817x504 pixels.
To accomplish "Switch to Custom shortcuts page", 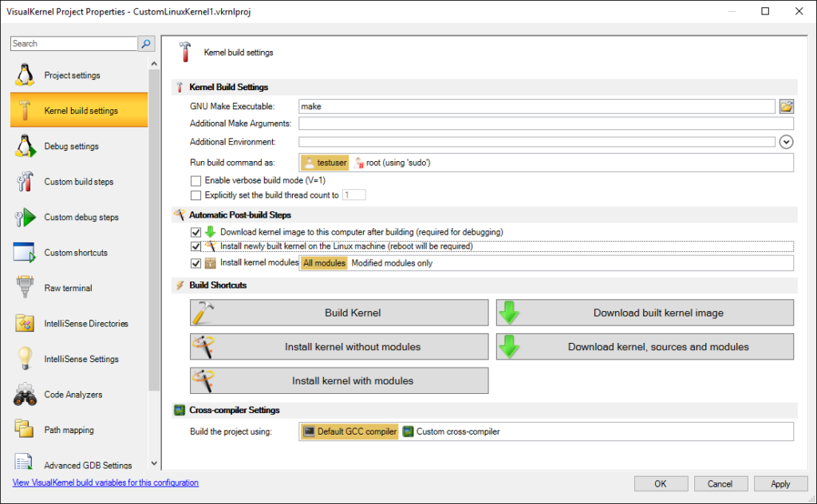I will click(x=76, y=253).
